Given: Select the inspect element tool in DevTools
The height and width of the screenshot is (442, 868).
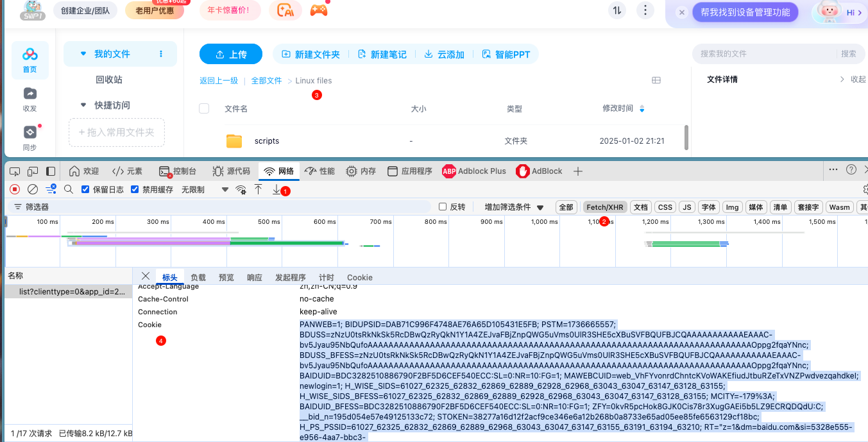Looking at the screenshot, I should [x=14, y=171].
